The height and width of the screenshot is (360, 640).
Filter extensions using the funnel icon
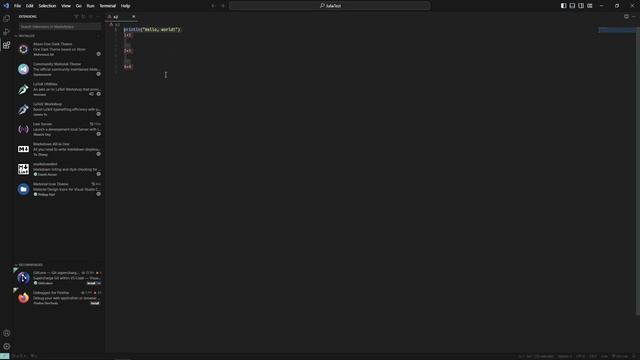pos(76,17)
